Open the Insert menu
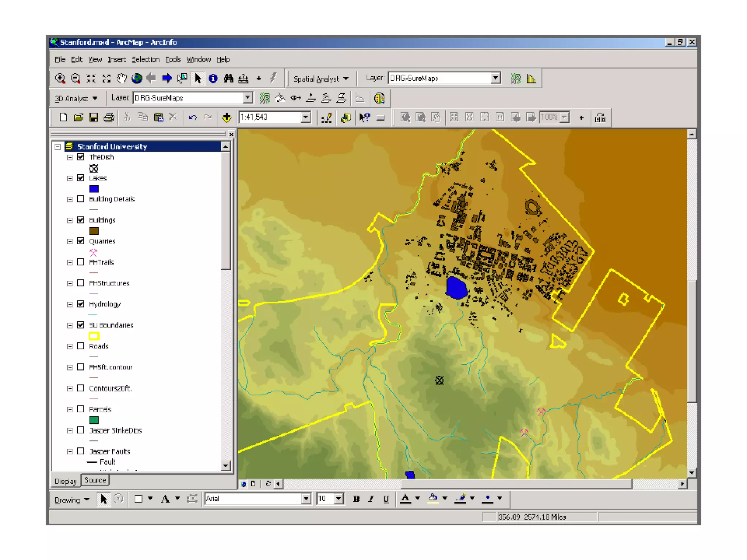This screenshot has width=747, height=560. click(x=117, y=59)
